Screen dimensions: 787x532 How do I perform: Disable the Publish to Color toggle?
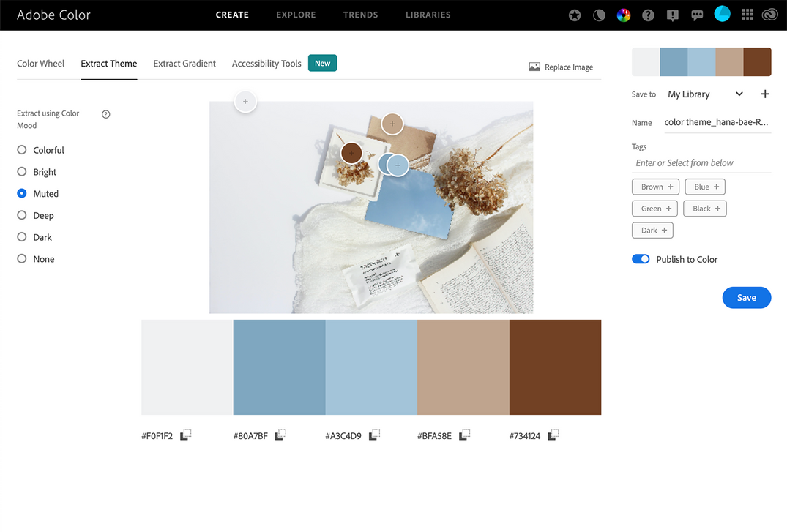point(641,258)
